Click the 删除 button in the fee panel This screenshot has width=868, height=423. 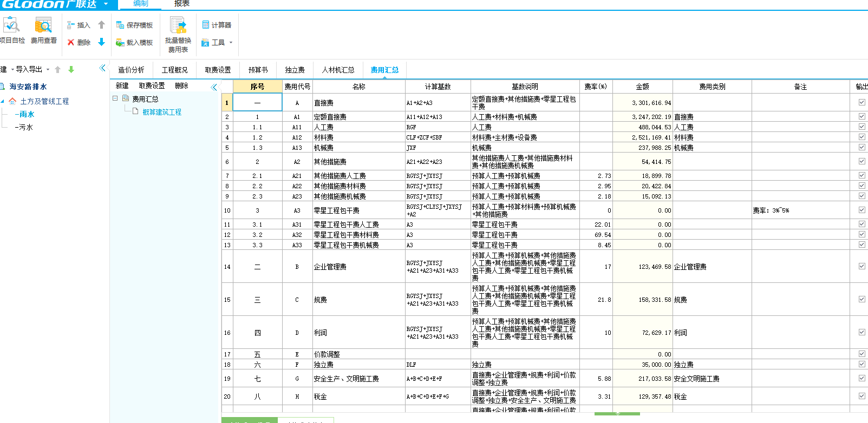(181, 85)
